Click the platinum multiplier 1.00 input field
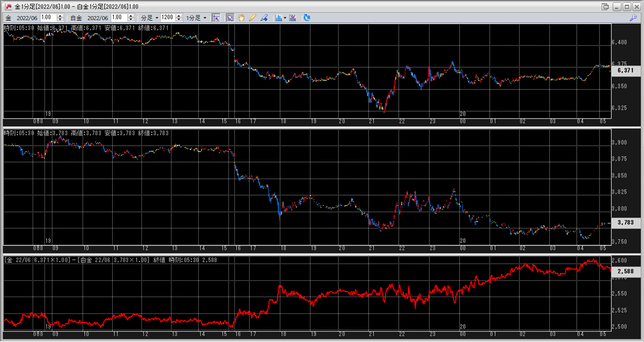Viewport: 644px width, 342px height. (x=119, y=18)
